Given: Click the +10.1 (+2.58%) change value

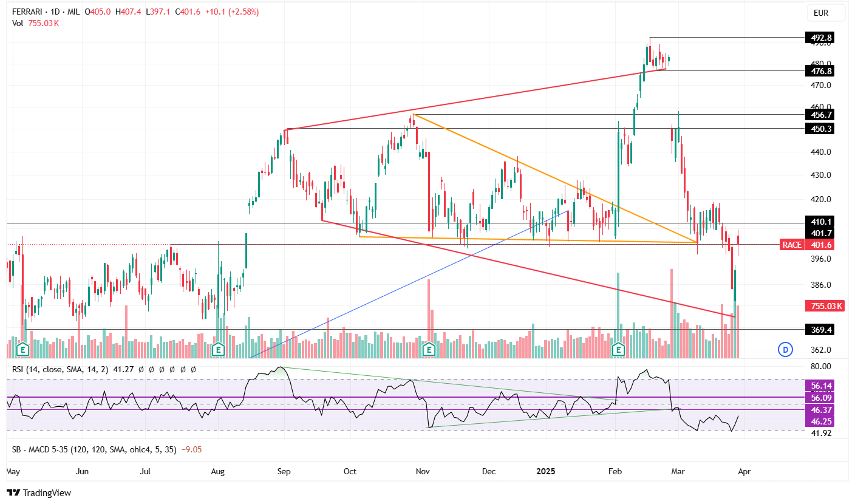Looking at the screenshot, I should [232, 12].
